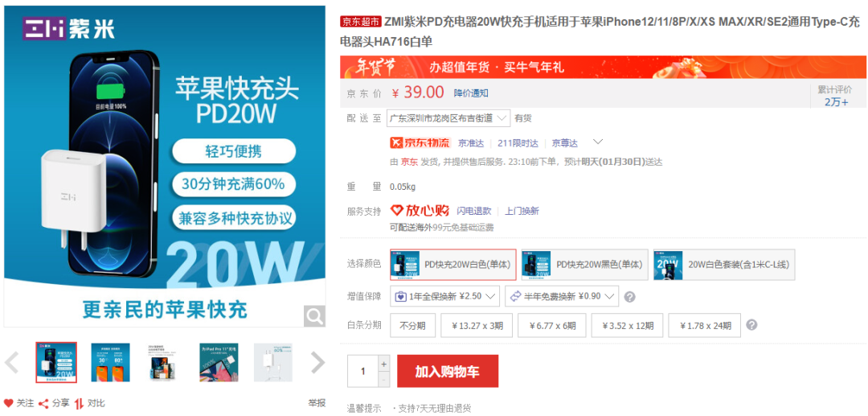Click 上门换新 link
The image size is (868, 416).
coord(522,211)
